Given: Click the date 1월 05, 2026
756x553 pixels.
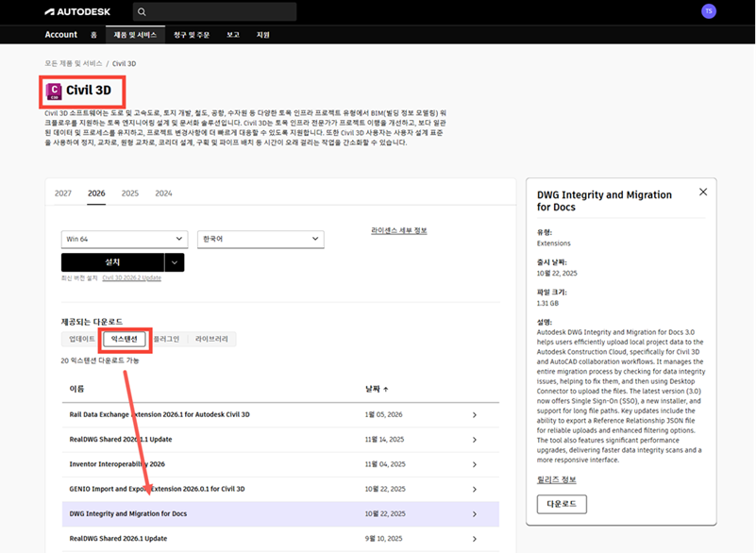Looking at the screenshot, I should click(x=383, y=414).
